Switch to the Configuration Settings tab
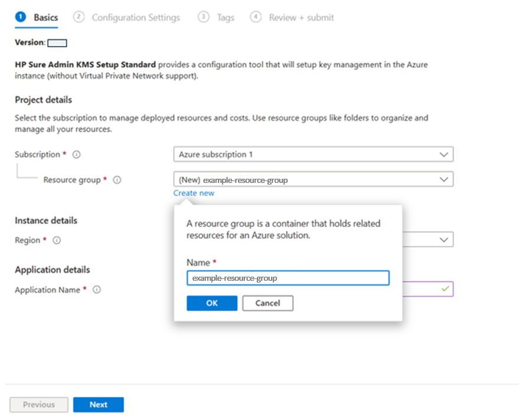Image resolution: width=519 pixels, height=420 pixels. (135, 17)
